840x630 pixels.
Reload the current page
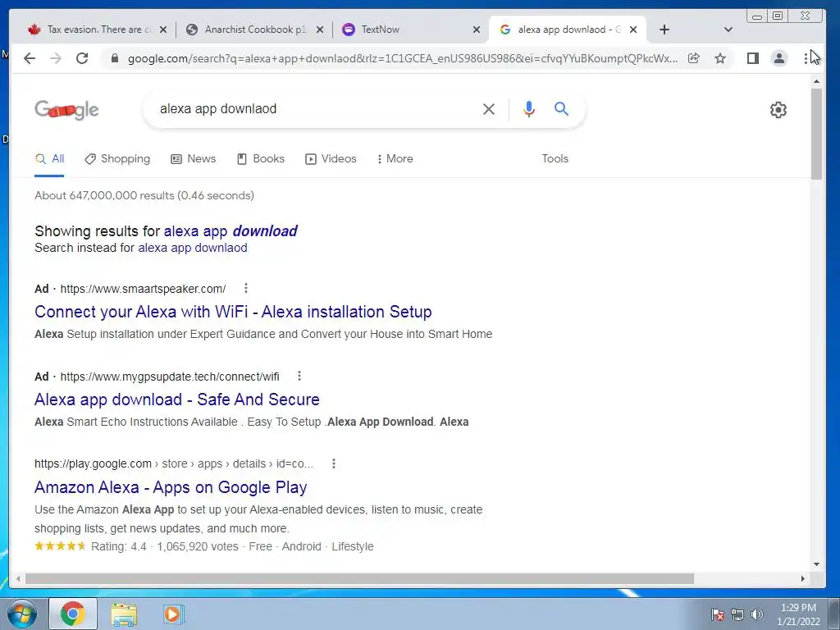[82, 58]
